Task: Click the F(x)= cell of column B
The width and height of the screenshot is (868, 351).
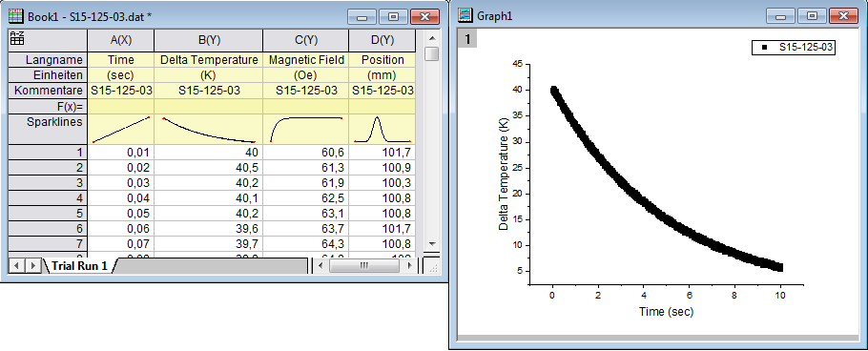Action: (x=209, y=106)
